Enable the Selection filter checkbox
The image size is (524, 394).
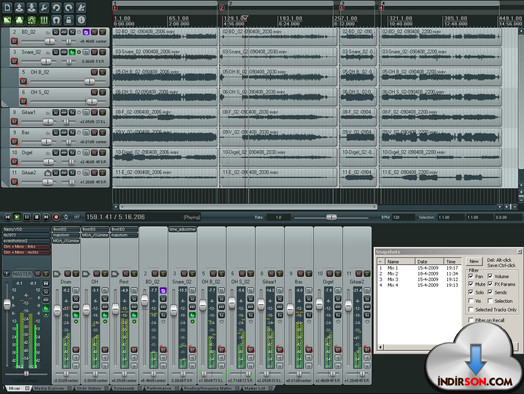tap(490, 301)
